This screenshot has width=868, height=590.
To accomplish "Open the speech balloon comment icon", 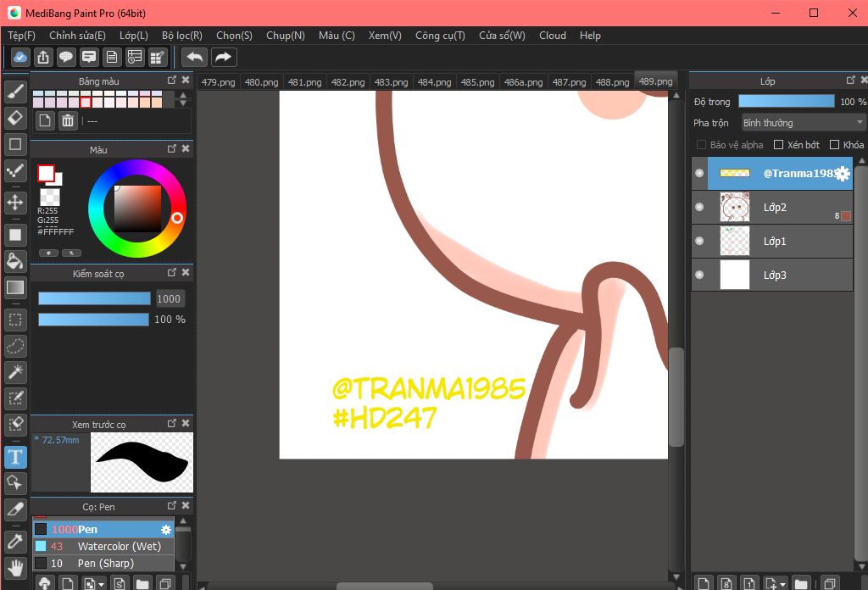I will pos(66,57).
